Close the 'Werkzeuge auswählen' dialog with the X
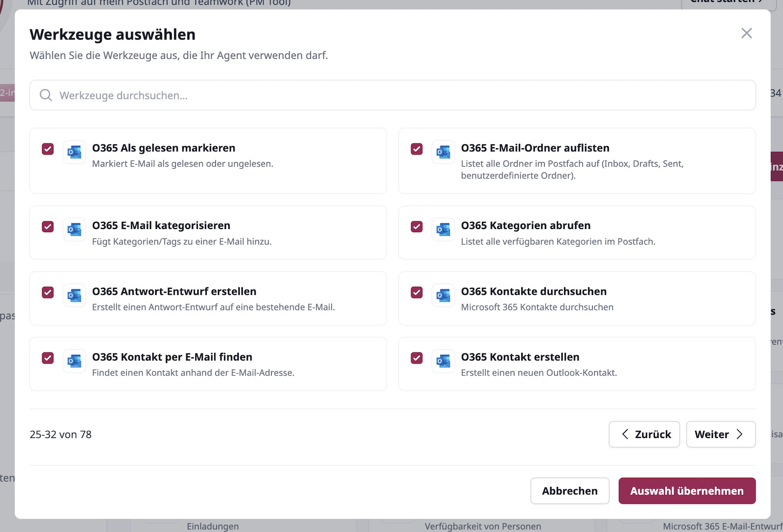The image size is (783, 532). [746, 33]
